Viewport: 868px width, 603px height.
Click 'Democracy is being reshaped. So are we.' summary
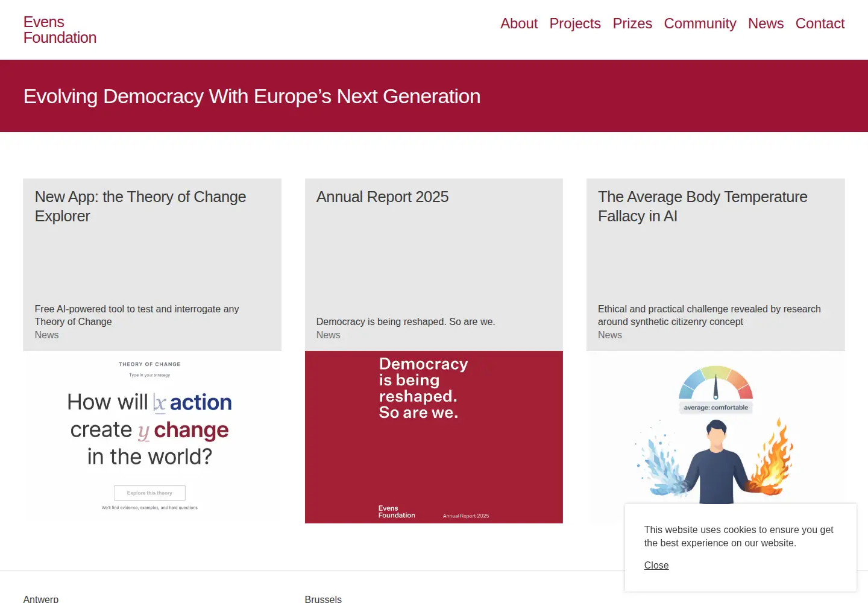406,321
